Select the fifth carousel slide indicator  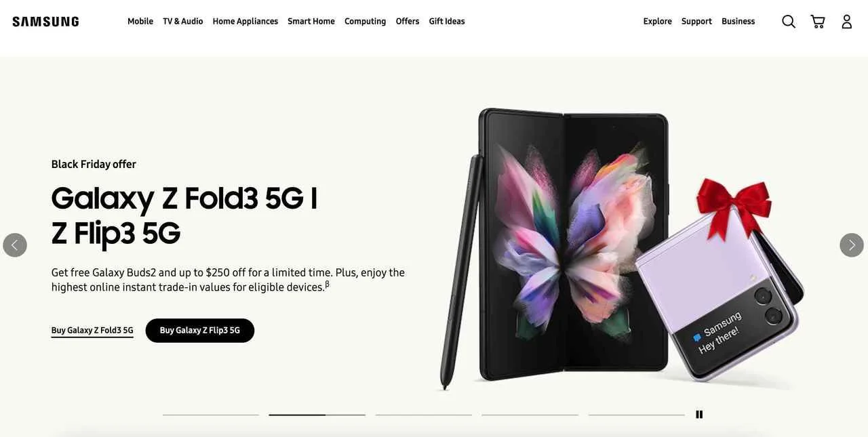(637, 415)
